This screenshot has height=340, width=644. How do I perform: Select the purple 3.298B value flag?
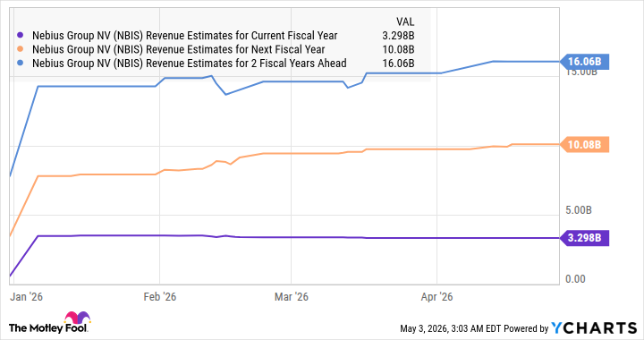click(584, 238)
